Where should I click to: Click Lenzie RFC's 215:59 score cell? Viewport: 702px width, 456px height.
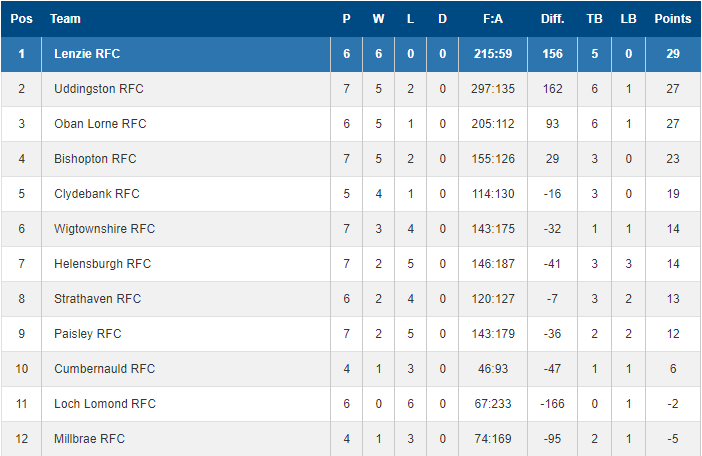[493, 54]
